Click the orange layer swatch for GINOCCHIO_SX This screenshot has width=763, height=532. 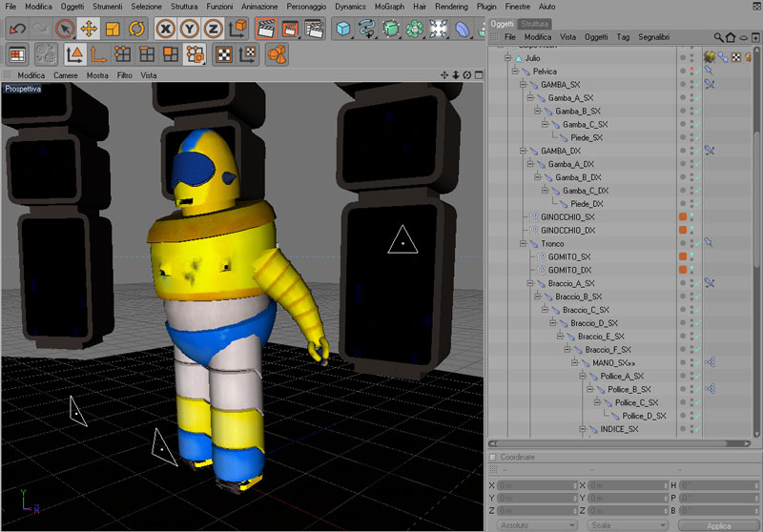[x=683, y=217]
